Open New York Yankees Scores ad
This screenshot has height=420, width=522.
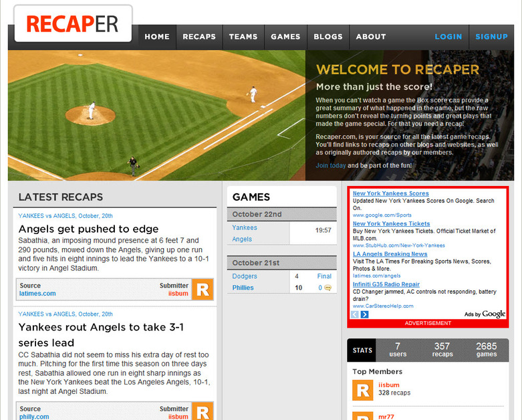click(x=390, y=193)
